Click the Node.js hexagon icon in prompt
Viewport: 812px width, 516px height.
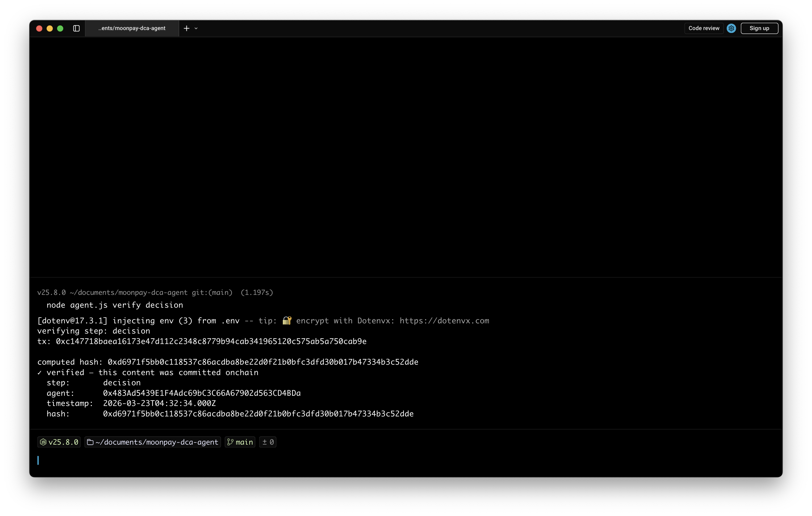tap(43, 442)
